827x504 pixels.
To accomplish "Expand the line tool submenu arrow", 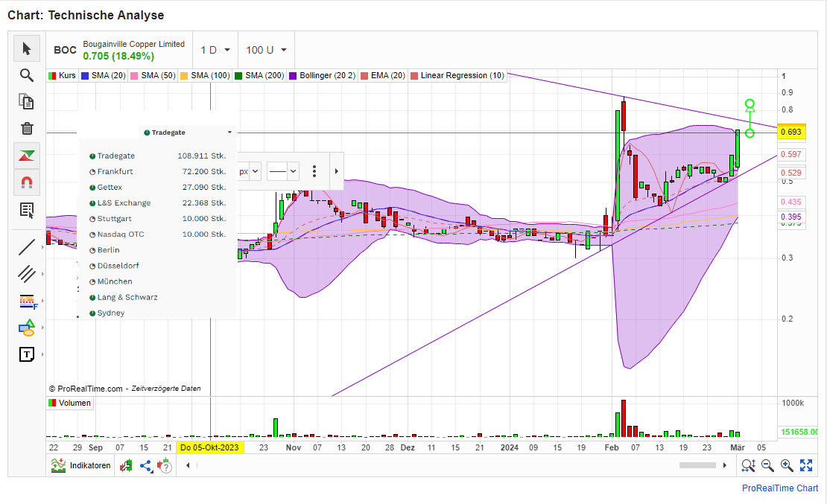I will pyautogui.click(x=42, y=247).
